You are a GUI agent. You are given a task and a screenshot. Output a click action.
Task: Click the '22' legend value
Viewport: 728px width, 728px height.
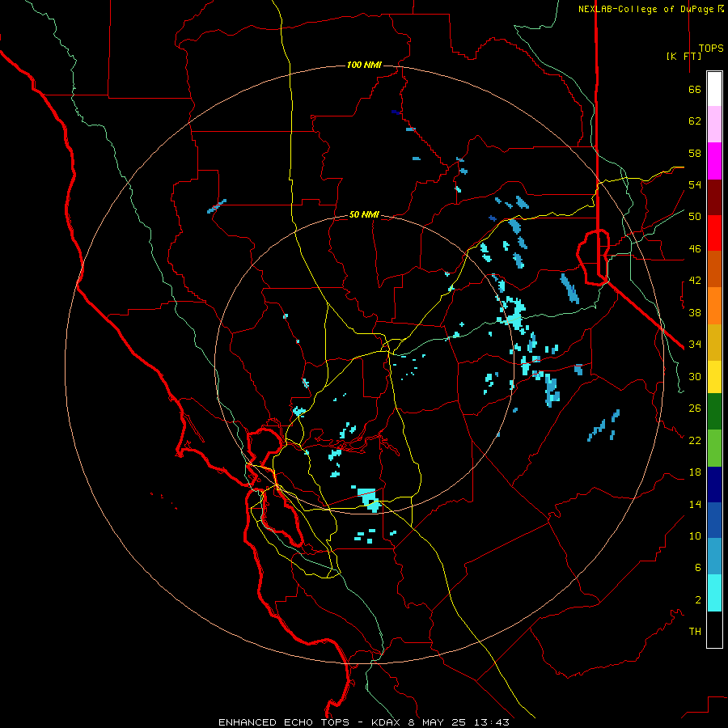tap(695, 440)
